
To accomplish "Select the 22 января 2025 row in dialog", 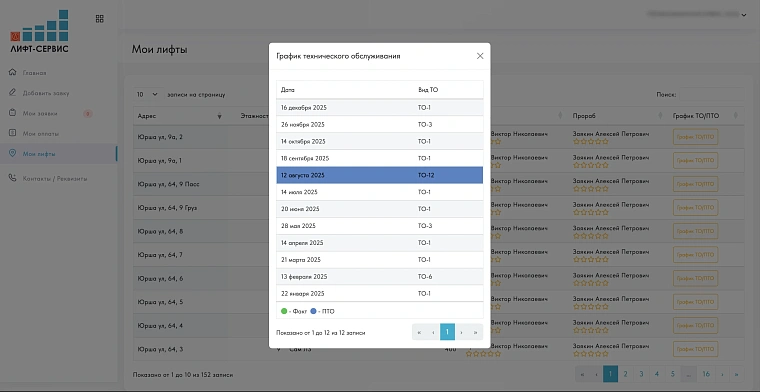I will tap(380, 294).
